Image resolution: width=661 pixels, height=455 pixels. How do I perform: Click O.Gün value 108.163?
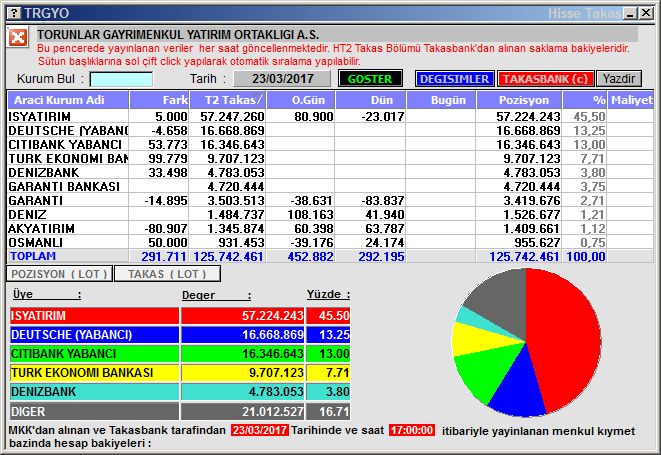(x=310, y=214)
